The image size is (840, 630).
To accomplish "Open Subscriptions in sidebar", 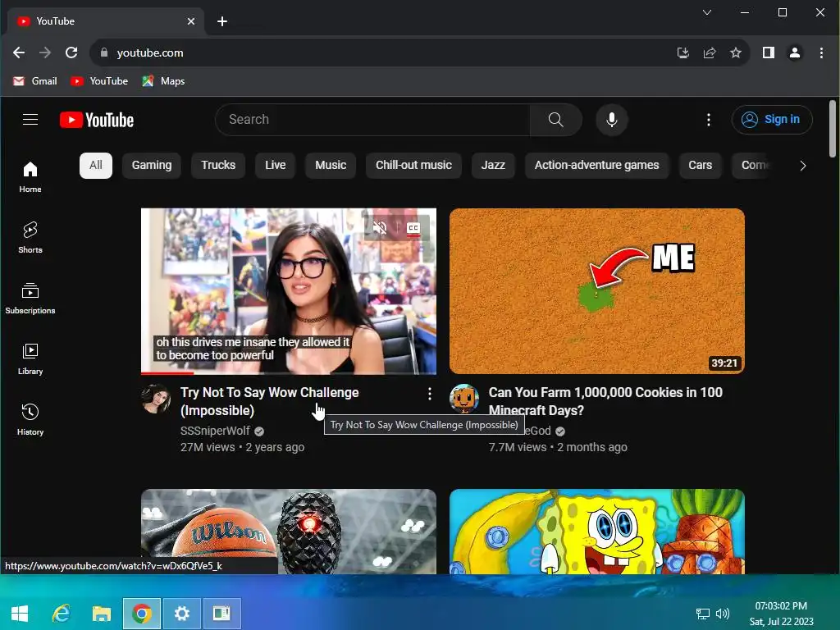I will tap(30, 298).
